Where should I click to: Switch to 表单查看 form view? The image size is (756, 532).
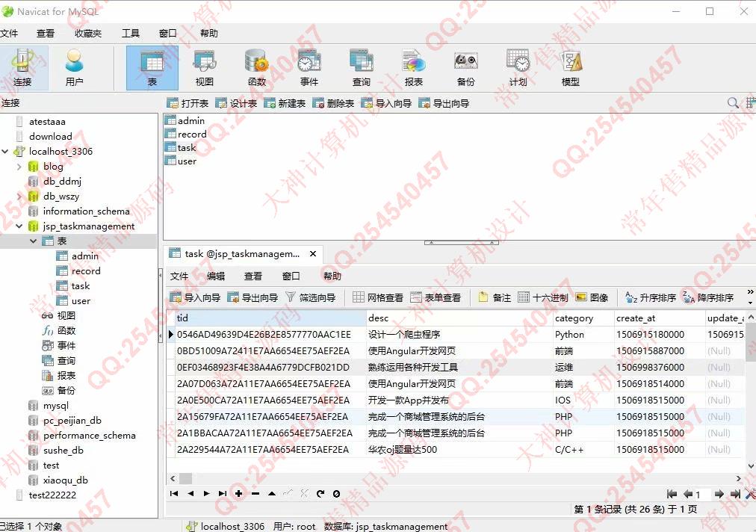pos(436,297)
